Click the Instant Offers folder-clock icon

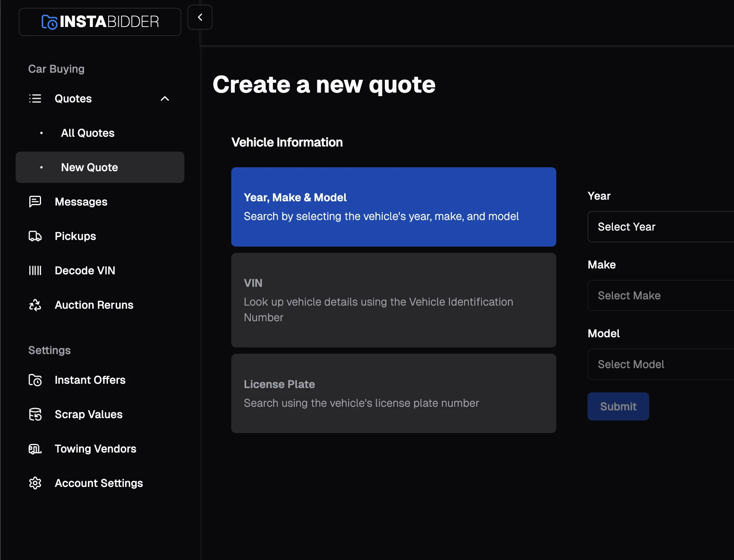(x=35, y=380)
